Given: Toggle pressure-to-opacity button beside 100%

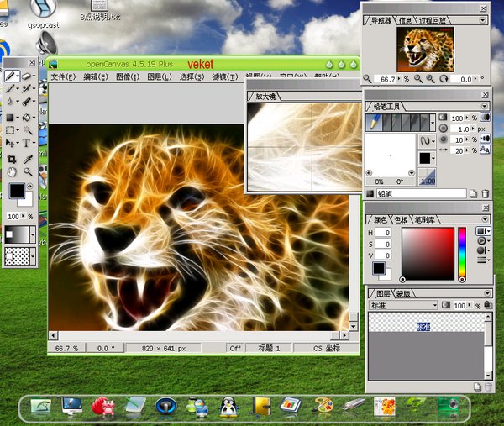Looking at the screenshot, I should click(x=485, y=118).
